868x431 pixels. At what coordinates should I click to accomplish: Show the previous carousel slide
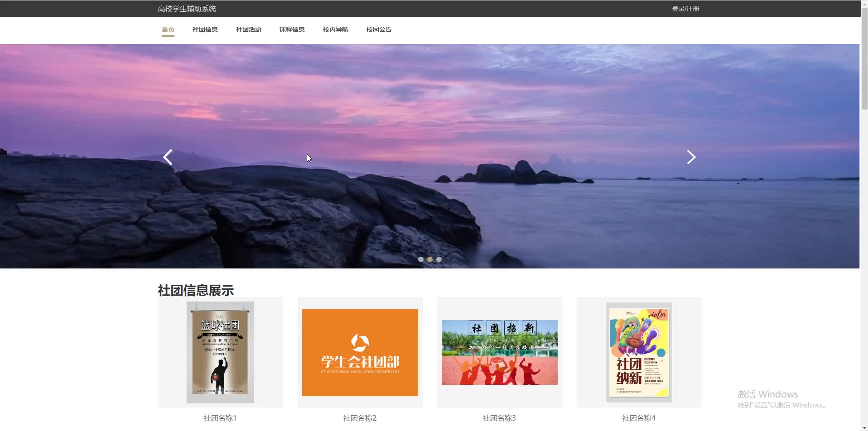point(168,157)
